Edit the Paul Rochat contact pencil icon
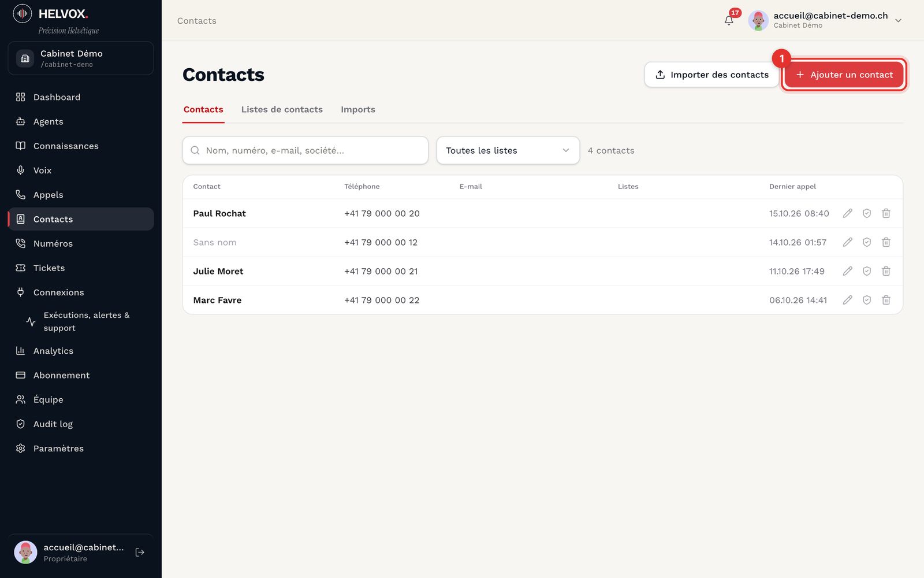Image resolution: width=924 pixels, height=578 pixels. [x=847, y=213]
